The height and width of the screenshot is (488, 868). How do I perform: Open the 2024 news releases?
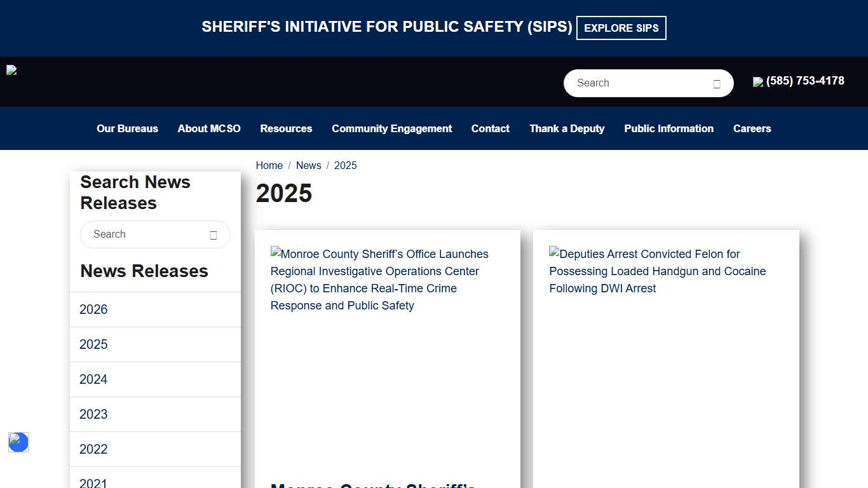[93, 379]
